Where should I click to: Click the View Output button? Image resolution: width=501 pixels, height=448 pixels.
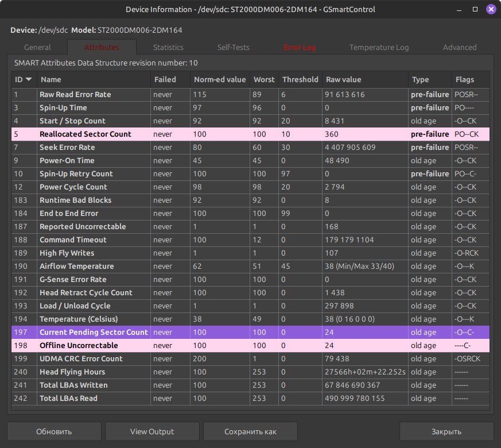tap(152, 431)
